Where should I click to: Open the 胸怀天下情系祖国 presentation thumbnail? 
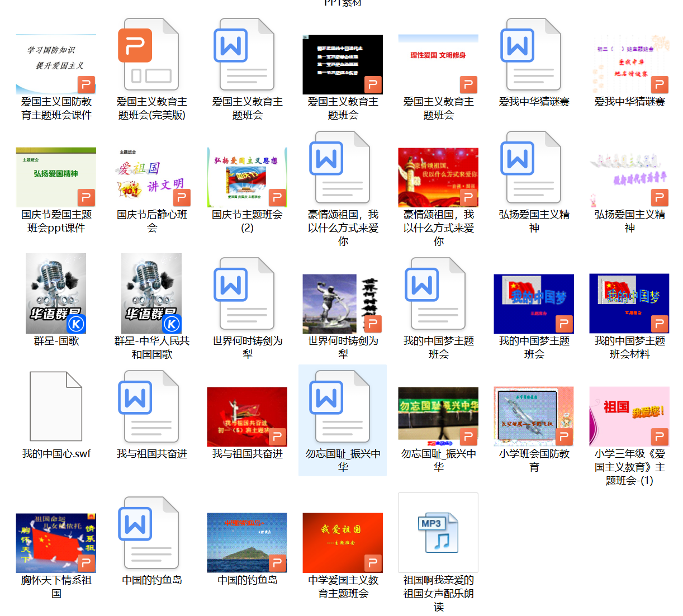click(x=56, y=542)
